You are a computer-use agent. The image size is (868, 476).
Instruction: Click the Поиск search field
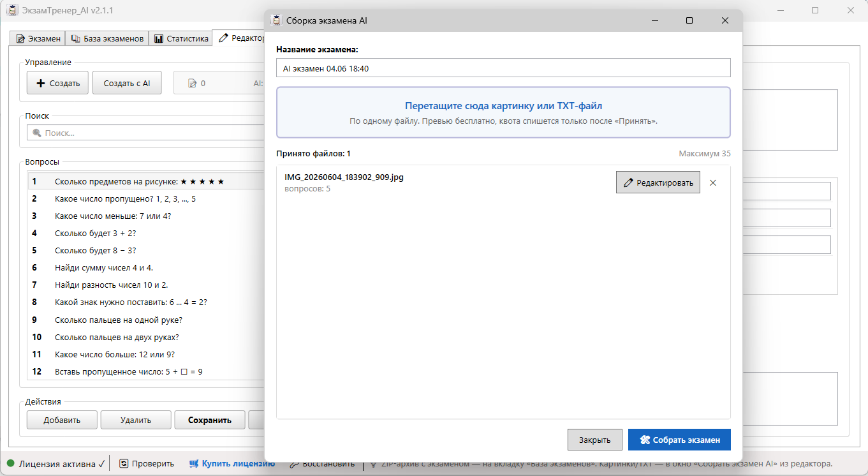pos(145,133)
